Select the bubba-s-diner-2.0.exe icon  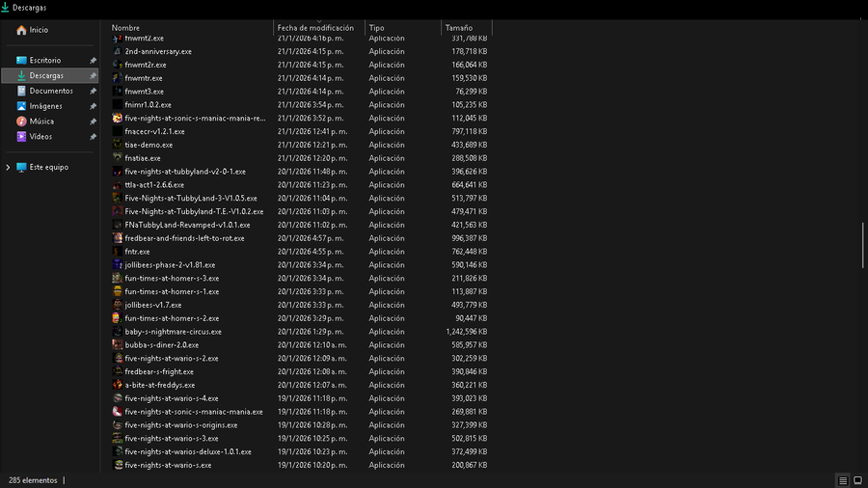pos(118,344)
